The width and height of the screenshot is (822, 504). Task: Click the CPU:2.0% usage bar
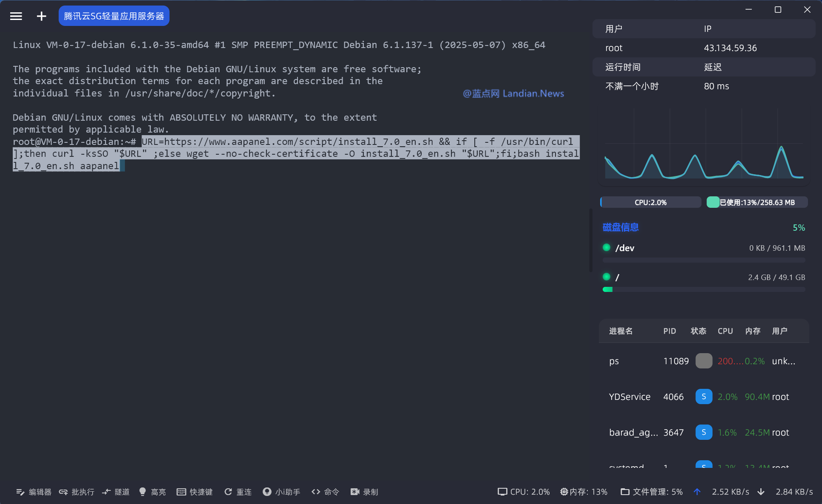click(x=650, y=202)
